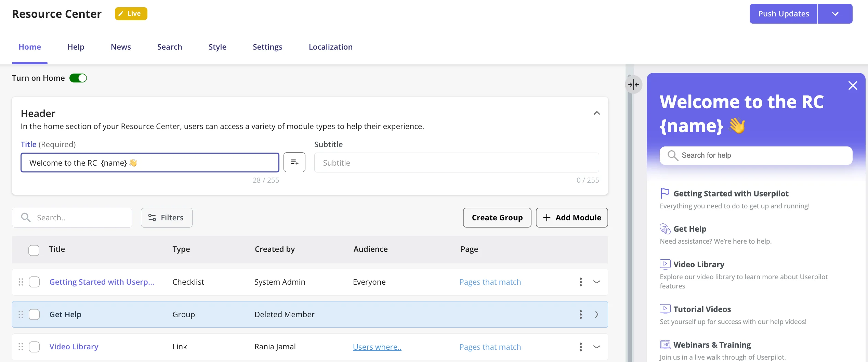Expand the Get Help group row

tap(597, 314)
